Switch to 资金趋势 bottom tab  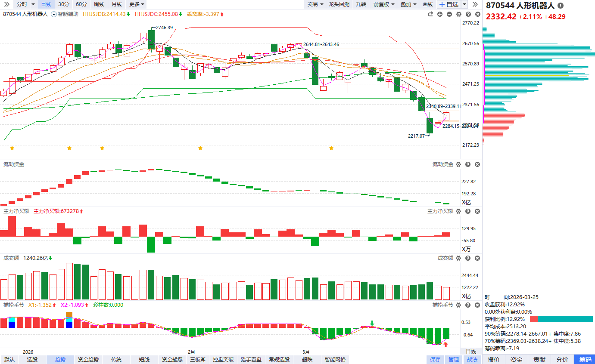tap(88, 360)
